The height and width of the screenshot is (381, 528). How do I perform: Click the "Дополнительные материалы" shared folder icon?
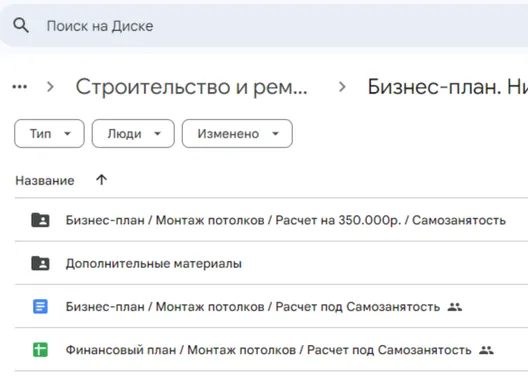point(40,263)
